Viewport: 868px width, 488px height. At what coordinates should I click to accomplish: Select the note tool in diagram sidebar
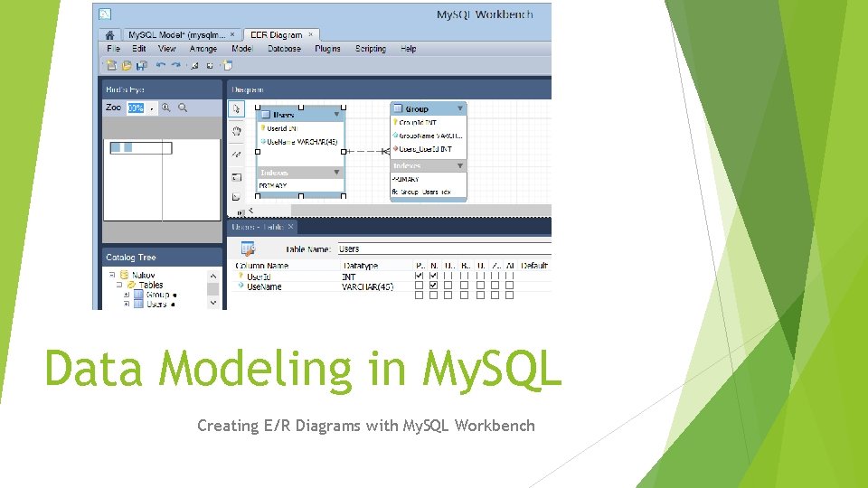point(236,197)
